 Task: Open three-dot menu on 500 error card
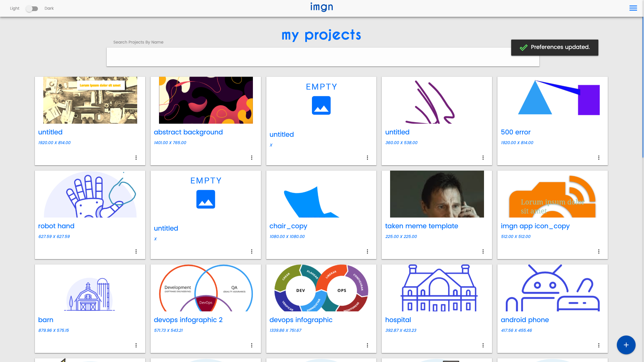(x=598, y=158)
